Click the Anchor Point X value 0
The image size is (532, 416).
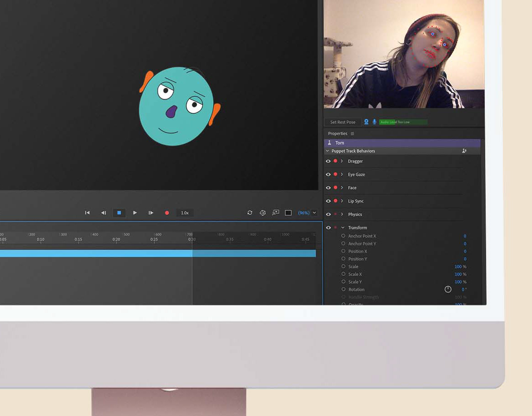tap(465, 236)
